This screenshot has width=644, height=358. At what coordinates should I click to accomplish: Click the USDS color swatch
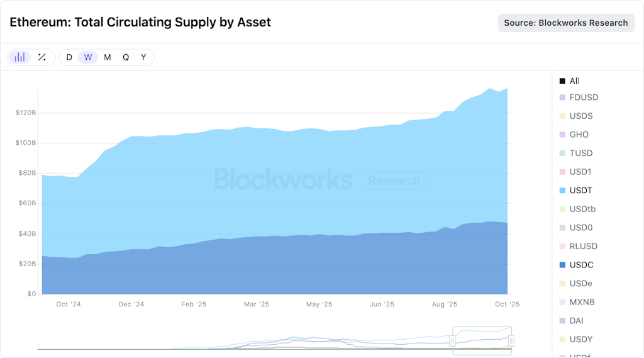coord(562,116)
